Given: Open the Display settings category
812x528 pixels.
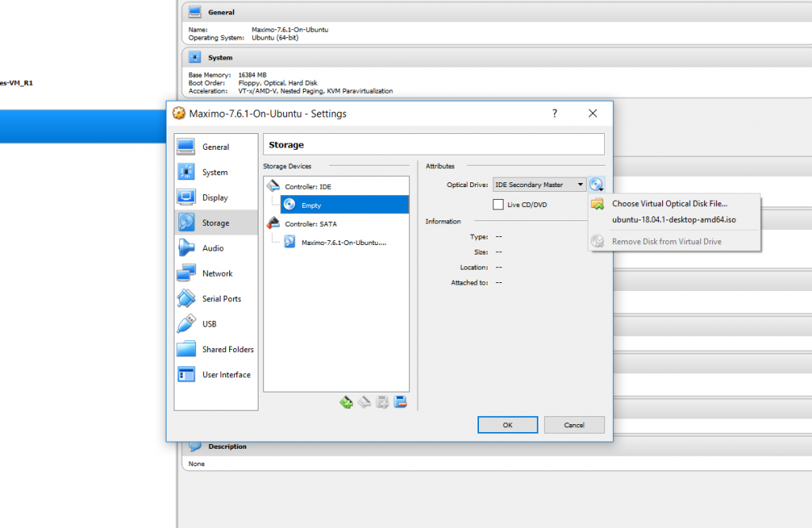Looking at the screenshot, I should [x=216, y=197].
